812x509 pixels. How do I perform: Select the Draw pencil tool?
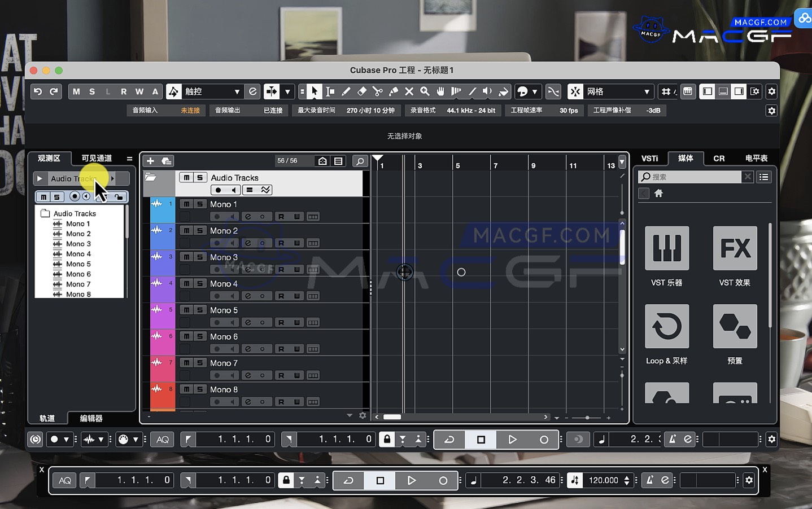pyautogui.click(x=346, y=91)
